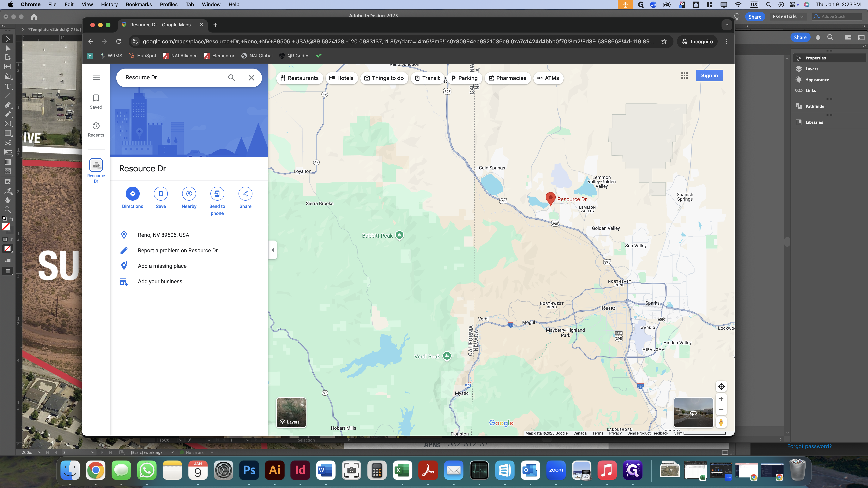The height and width of the screenshot is (488, 868).
Task: Reload the Google Maps page
Action: click(119, 41)
